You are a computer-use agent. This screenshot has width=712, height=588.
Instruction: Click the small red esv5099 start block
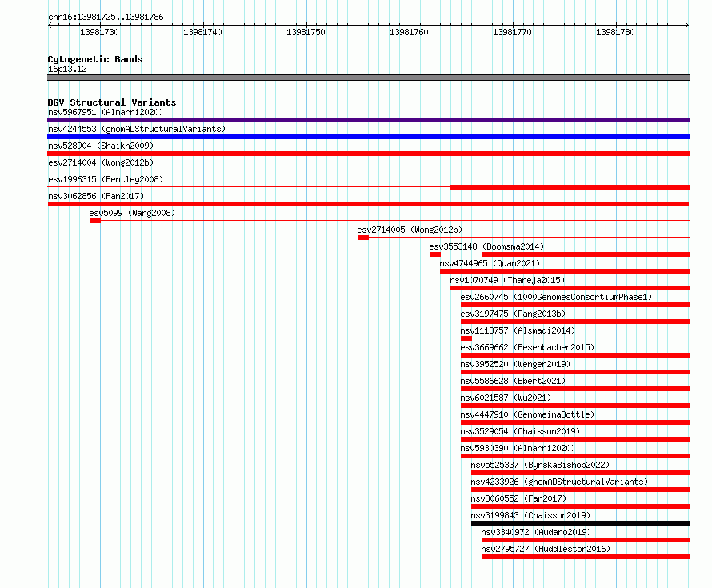click(95, 221)
